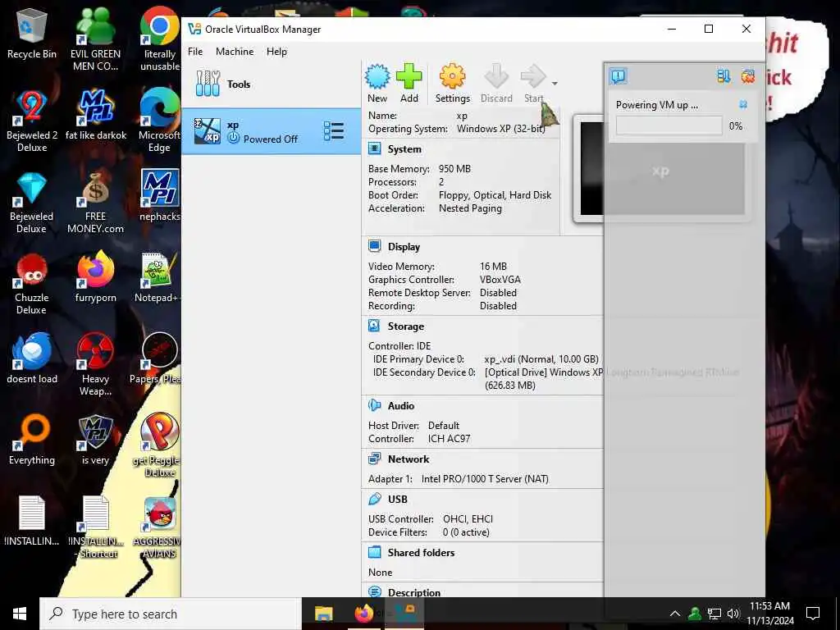Screen dimensions: 840x630
Task: Open Recycle Bin on the desktop
Action: [32, 33]
